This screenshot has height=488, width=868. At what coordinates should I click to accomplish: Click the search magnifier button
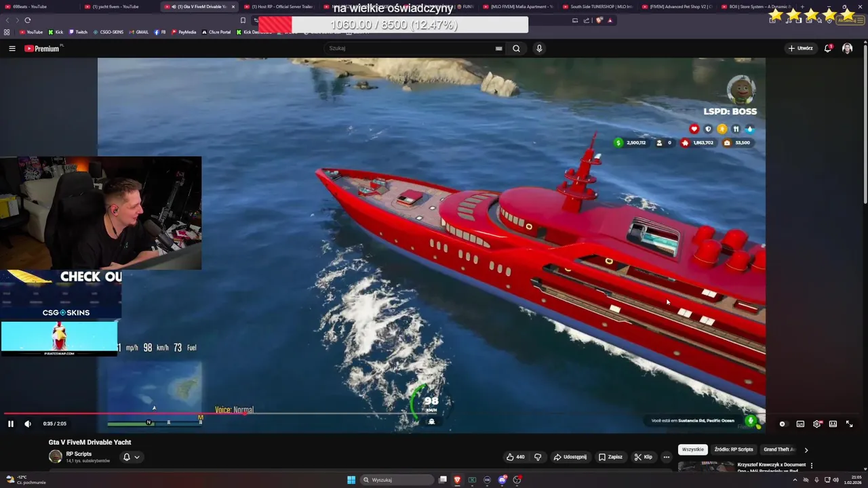(516, 48)
